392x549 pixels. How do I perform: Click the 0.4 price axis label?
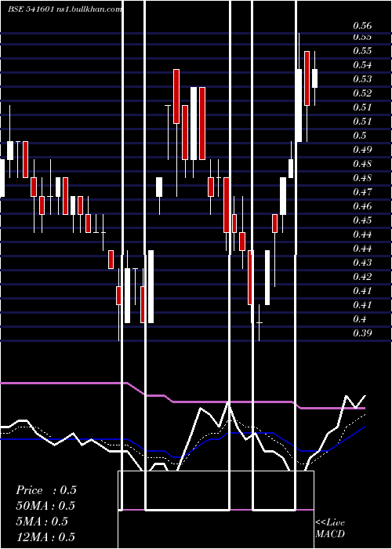pos(360,319)
